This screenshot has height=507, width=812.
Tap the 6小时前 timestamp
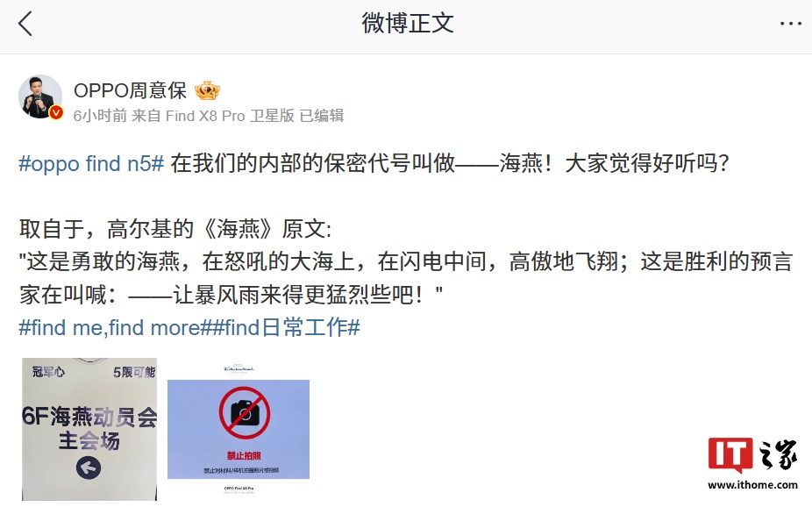[x=100, y=116]
